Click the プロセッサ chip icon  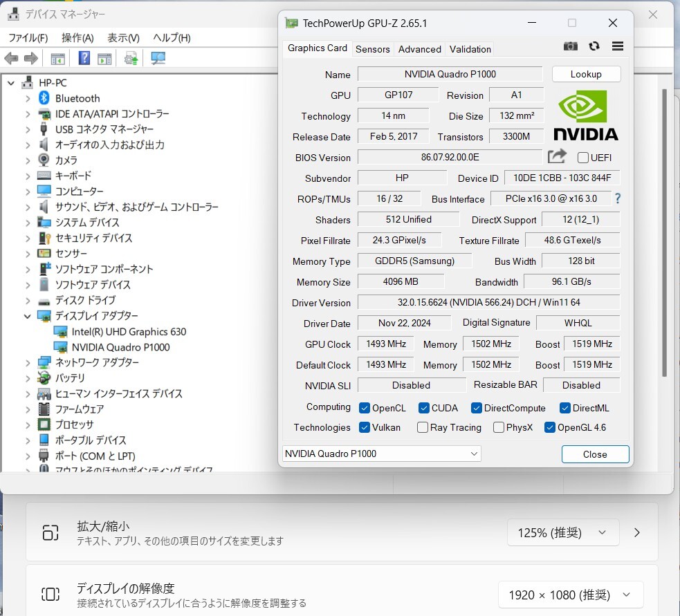(44, 424)
